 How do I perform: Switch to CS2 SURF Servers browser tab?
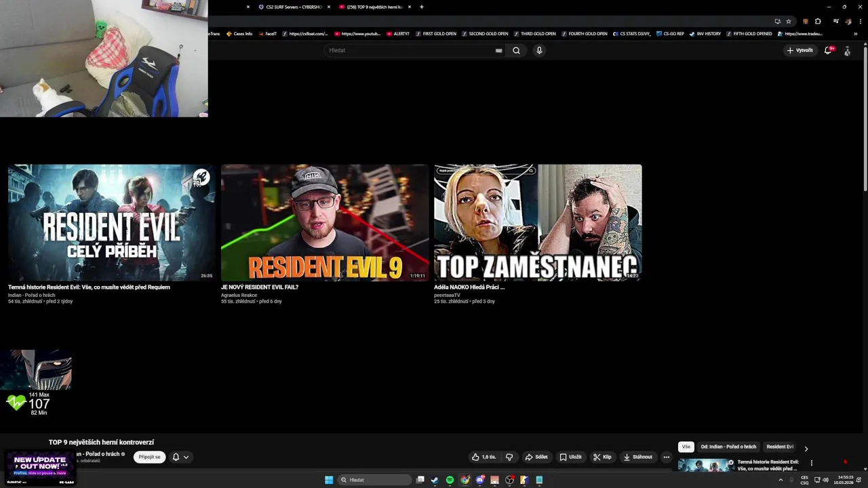click(294, 7)
